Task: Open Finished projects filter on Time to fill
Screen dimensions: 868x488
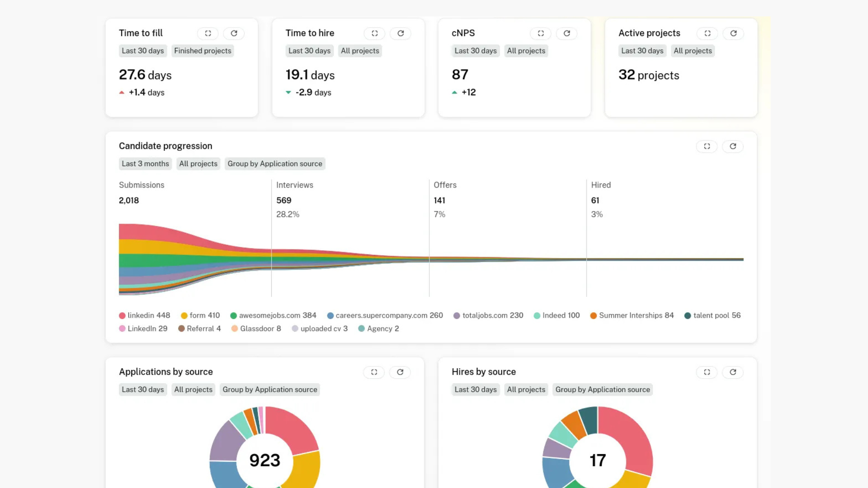Action: pyautogui.click(x=203, y=51)
